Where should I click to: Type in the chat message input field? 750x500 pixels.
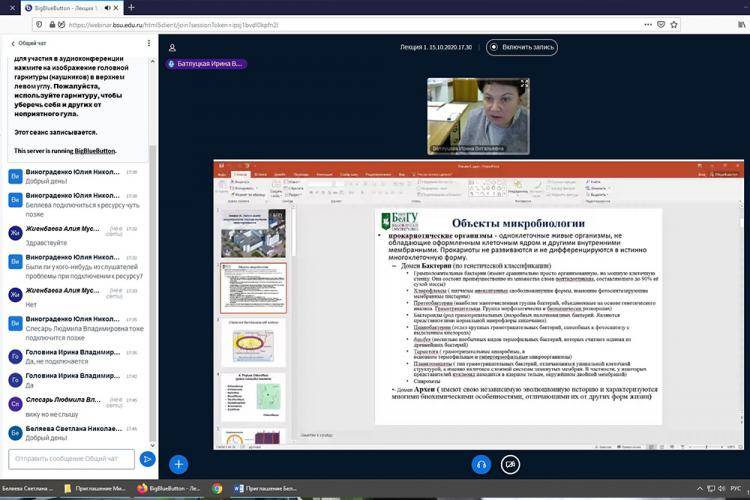click(68, 459)
